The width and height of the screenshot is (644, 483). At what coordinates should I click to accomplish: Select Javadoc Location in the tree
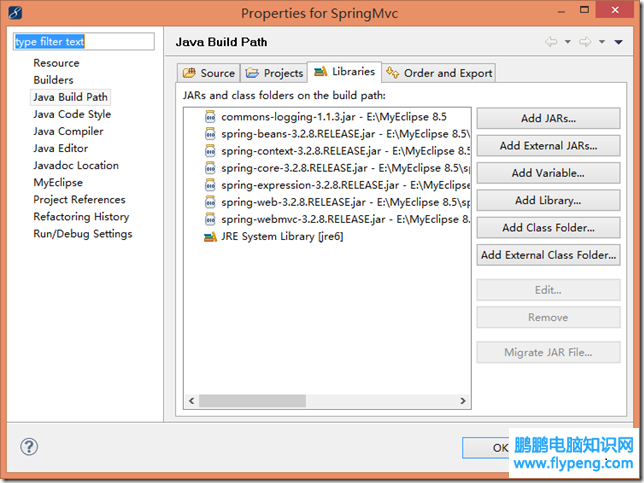tap(76, 166)
